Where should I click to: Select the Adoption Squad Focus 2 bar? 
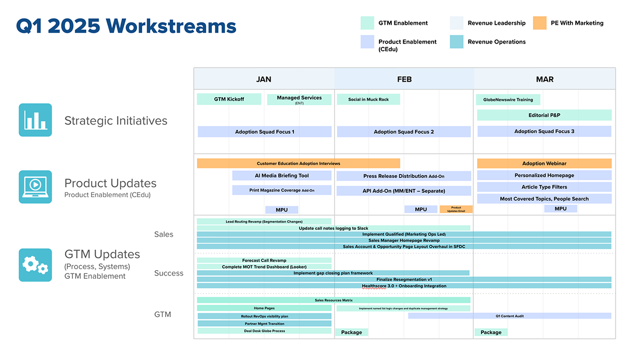click(x=404, y=132)
